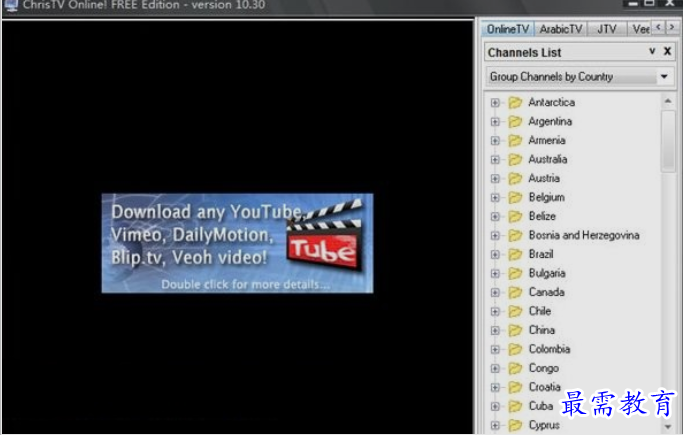Select the Bulgaria country label
The image size is (683, 435).
(x=547, y=273)
